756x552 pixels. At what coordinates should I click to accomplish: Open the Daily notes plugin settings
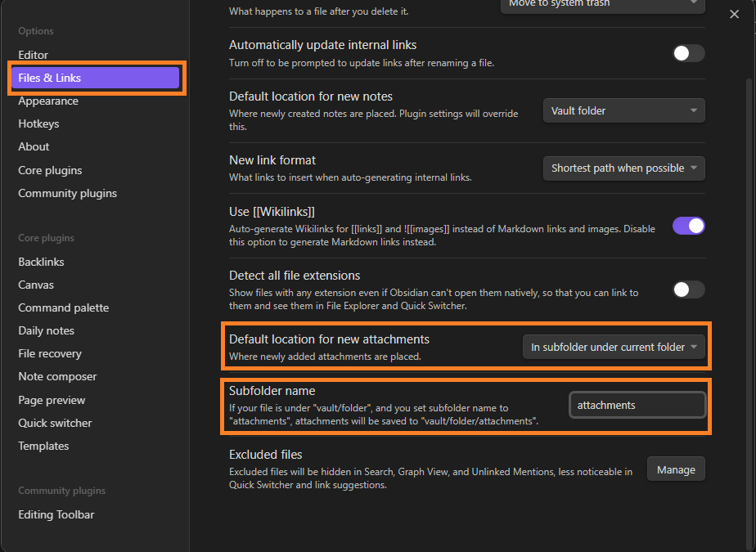point(45,330)
